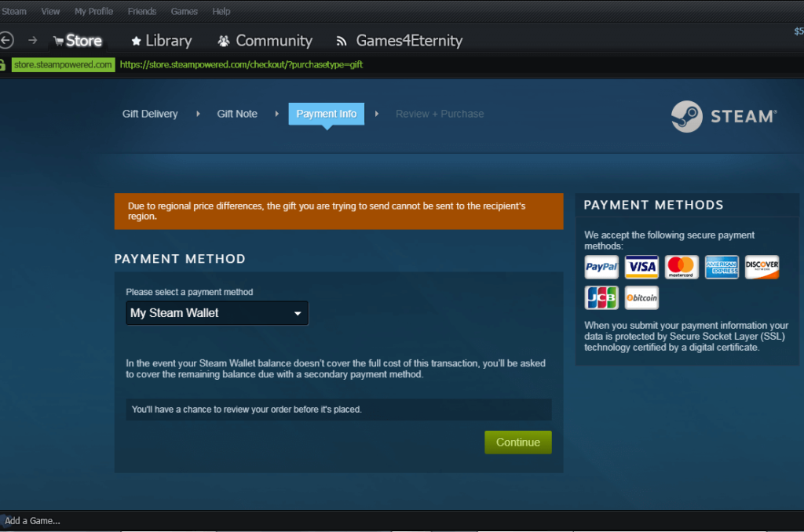Viewport: 804px width, 532px height.
Task: Click the browser forward arrow icon
Action: 32,40
